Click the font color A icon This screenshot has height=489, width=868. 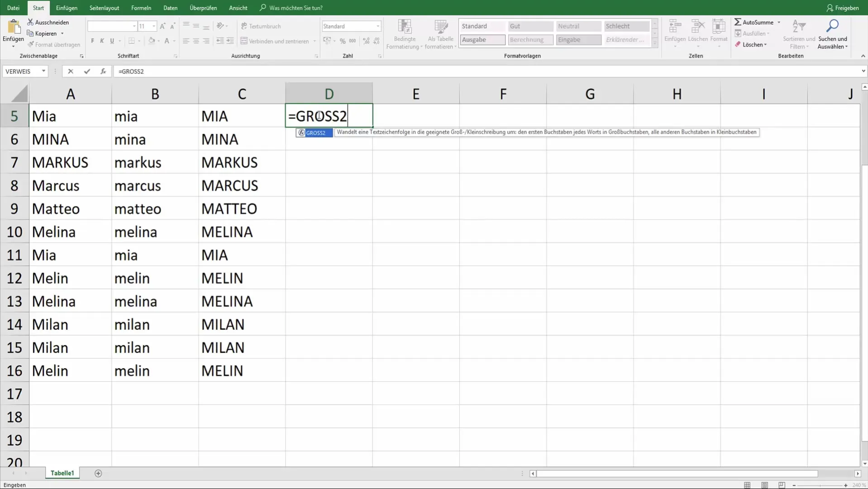point(167,41)
